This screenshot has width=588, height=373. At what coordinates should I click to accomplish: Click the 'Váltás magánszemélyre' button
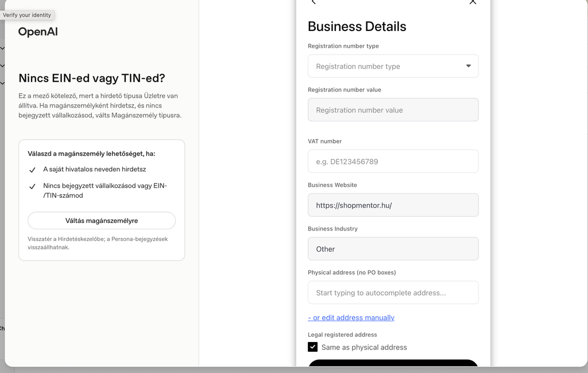tap(102, 221)
